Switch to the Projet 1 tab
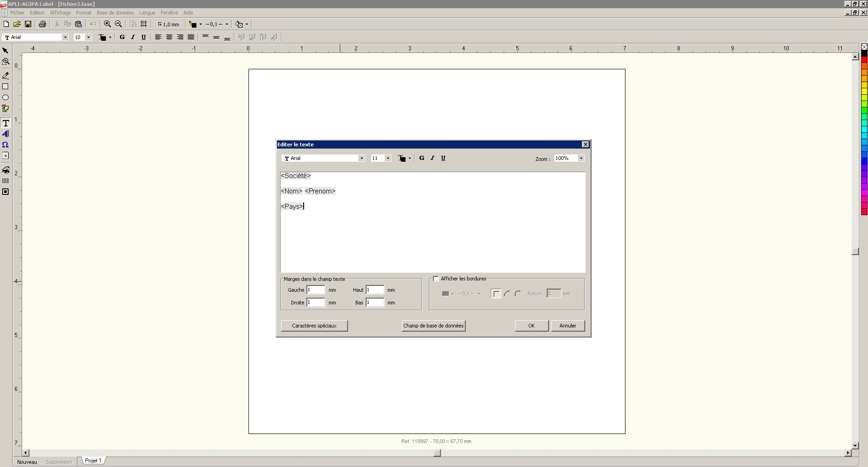 coord(93,461)
